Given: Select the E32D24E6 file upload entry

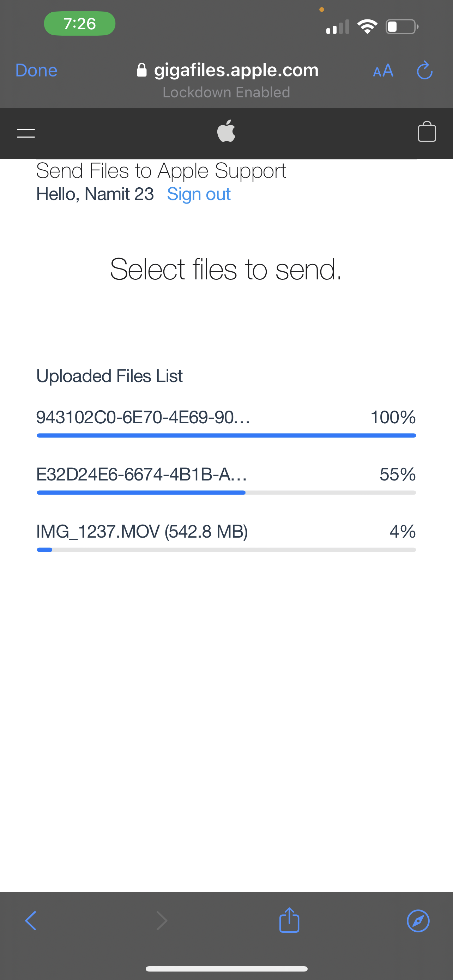Looking at the screenshot, I should pos(141,474).
